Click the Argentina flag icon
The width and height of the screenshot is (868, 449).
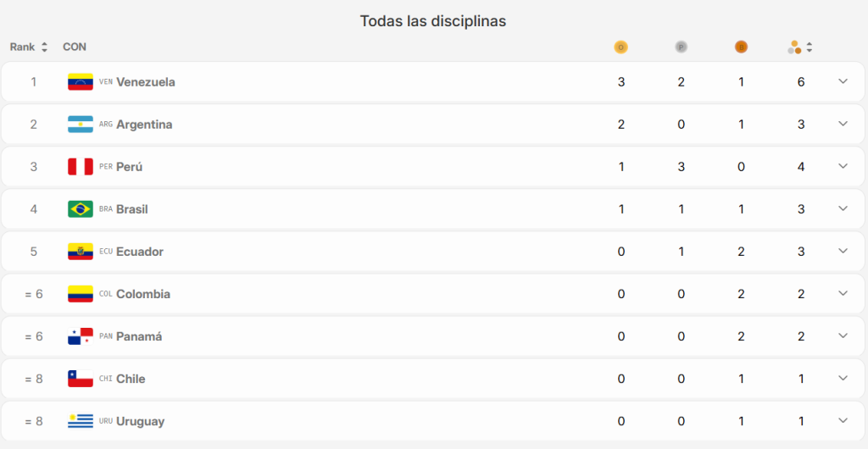click(81, 125)
